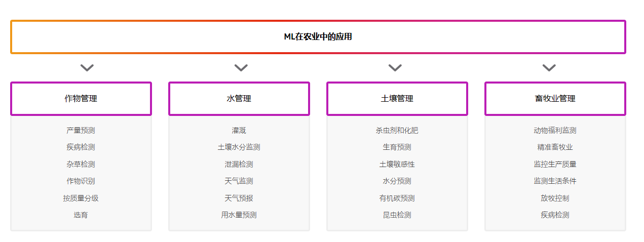The width and height of the screenshot is (644, 242).
Task: Click the 灌溉 item
Action: click(239, 130)
